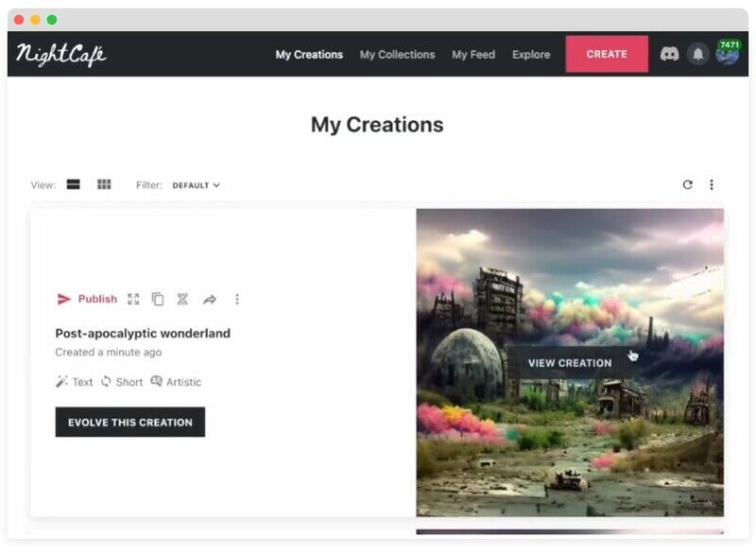The image size is (756, 556).
Task: Click Publish on Post-apocalyptic wonderland
Action: tap(87, 299)
